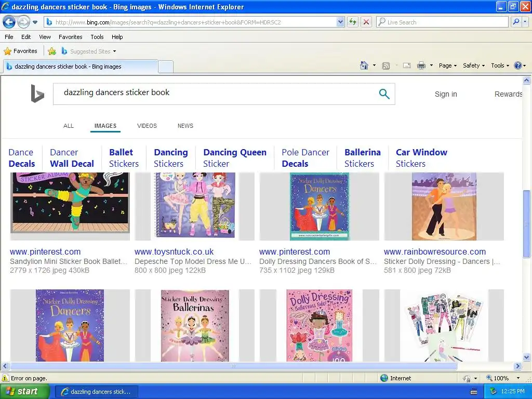The image size is (532, 399).
Task: Open the File menu
Action: click(9, 37)
